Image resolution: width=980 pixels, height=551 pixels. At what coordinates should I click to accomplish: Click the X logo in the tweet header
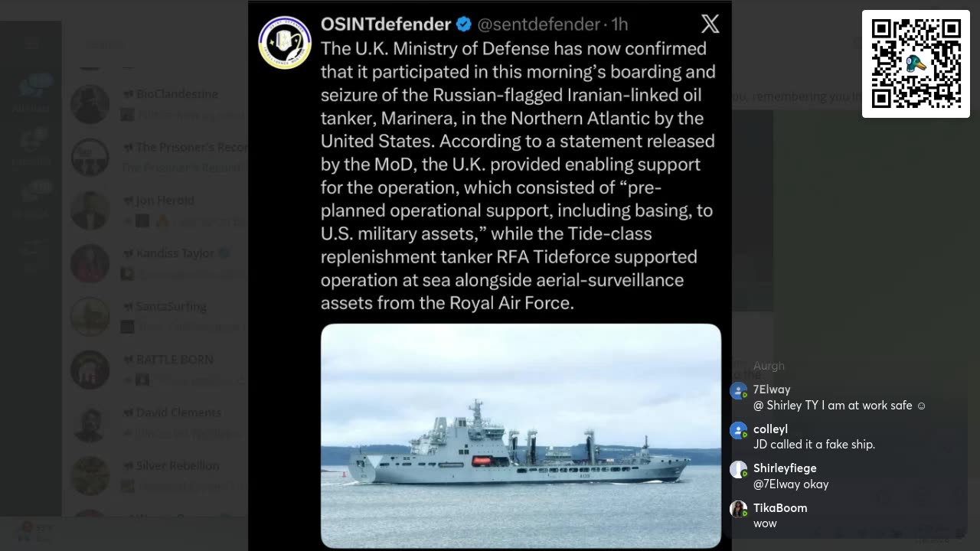click(710, 24)
